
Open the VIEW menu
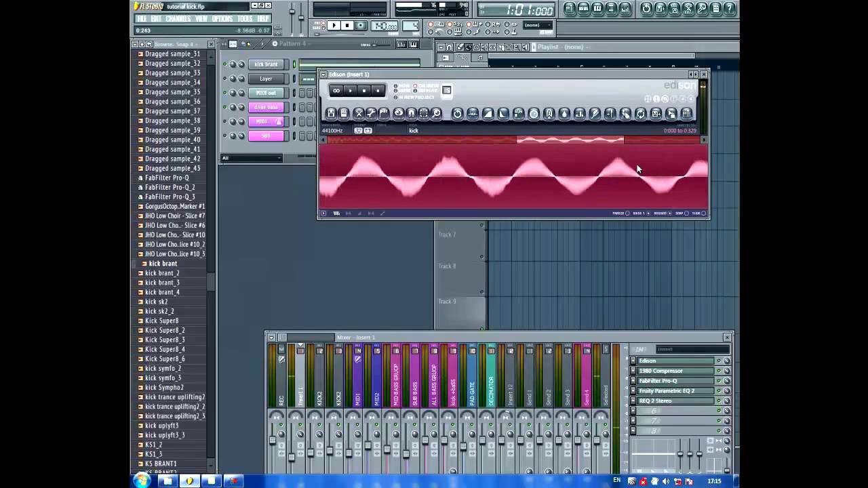tap(201, 19)
